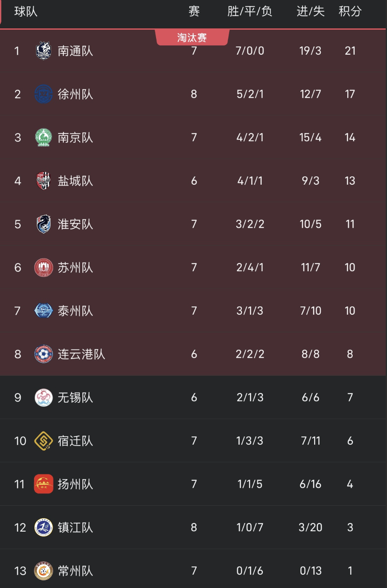Click the Huai'an team dragon logo
This screenshot has width=387, height=588.
(x=44, y=224)
